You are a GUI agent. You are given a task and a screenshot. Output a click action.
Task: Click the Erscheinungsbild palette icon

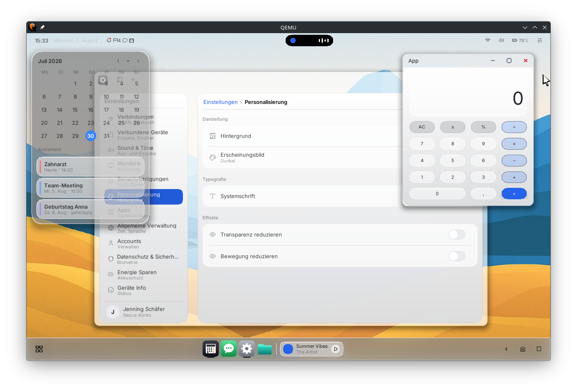[212, 158]
